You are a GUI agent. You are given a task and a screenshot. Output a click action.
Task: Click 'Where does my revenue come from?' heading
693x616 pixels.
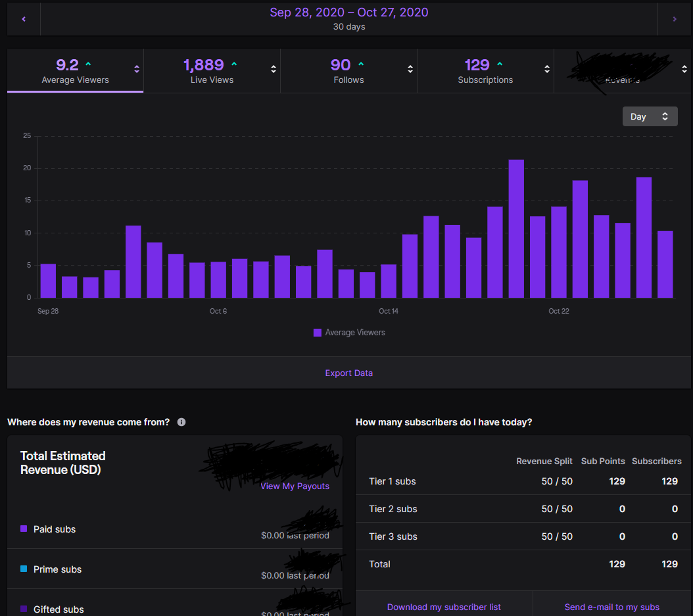pyautogui.click(x=88, y=422)
